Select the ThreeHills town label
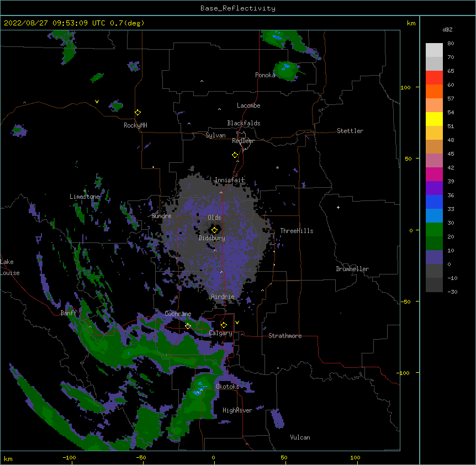 pyautogui.click(x=297, y=231)
